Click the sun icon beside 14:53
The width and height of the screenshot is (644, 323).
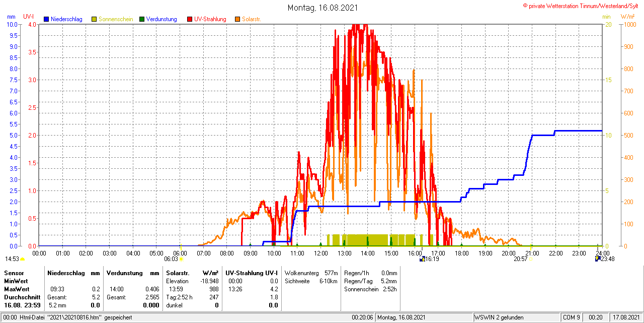[x=22, y=259]
